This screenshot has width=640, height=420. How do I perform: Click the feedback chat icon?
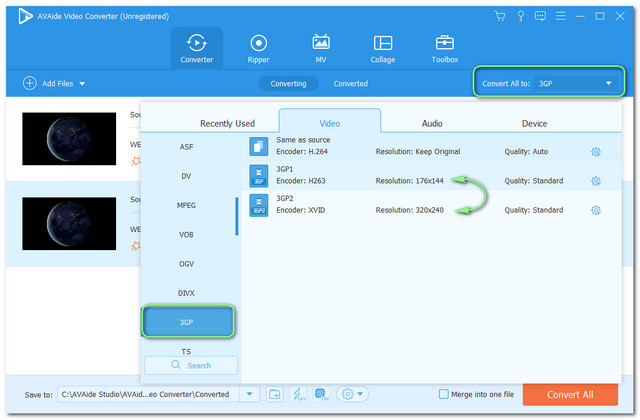[x=540, y=16]
